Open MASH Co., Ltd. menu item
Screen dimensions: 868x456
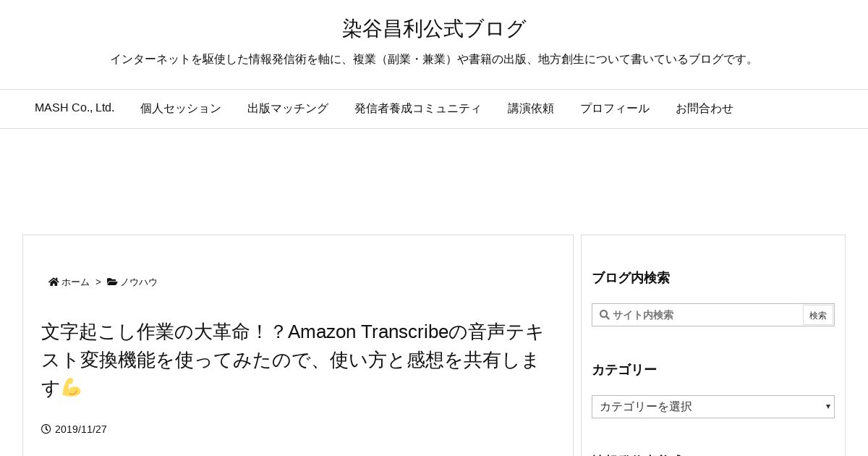coord(75,109)
